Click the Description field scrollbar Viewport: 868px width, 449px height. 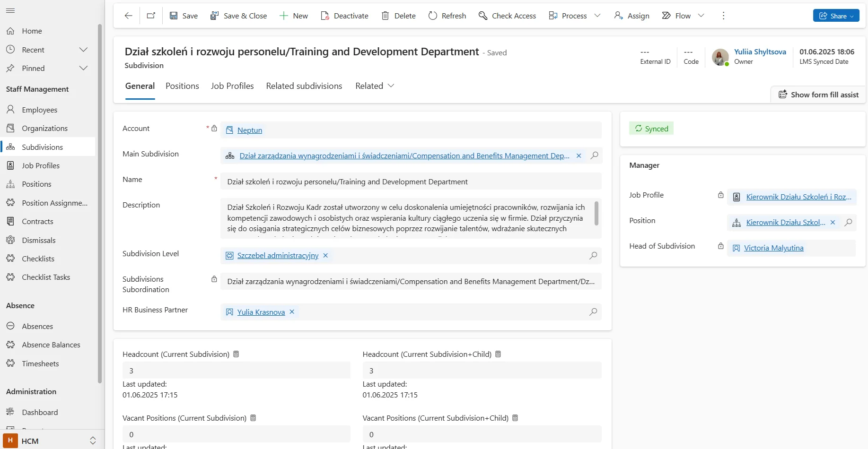coord(596,214)
